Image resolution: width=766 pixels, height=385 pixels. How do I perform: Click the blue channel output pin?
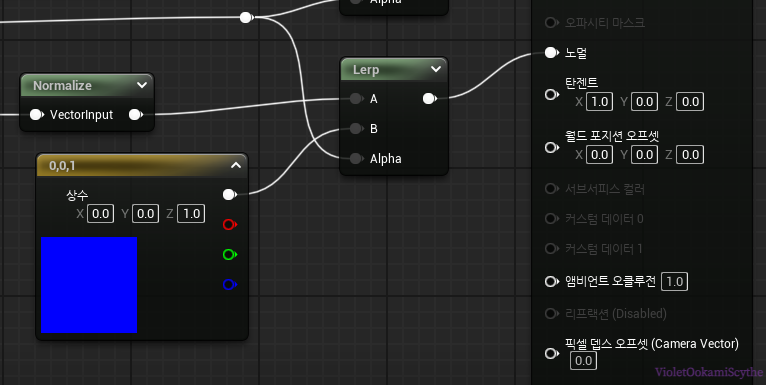[x=230, y=284]
